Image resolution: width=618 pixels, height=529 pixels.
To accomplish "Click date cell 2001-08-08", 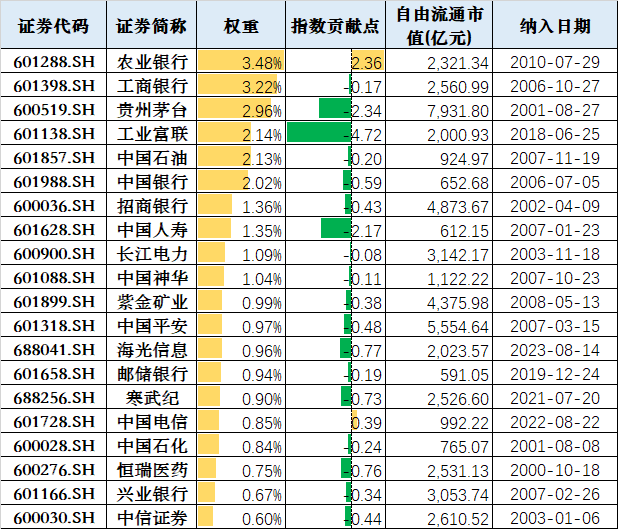I will point(555,445).
